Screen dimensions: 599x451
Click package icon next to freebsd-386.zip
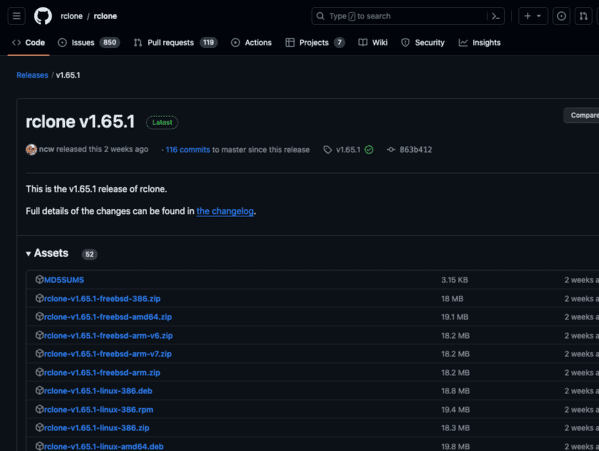[39, 298]
